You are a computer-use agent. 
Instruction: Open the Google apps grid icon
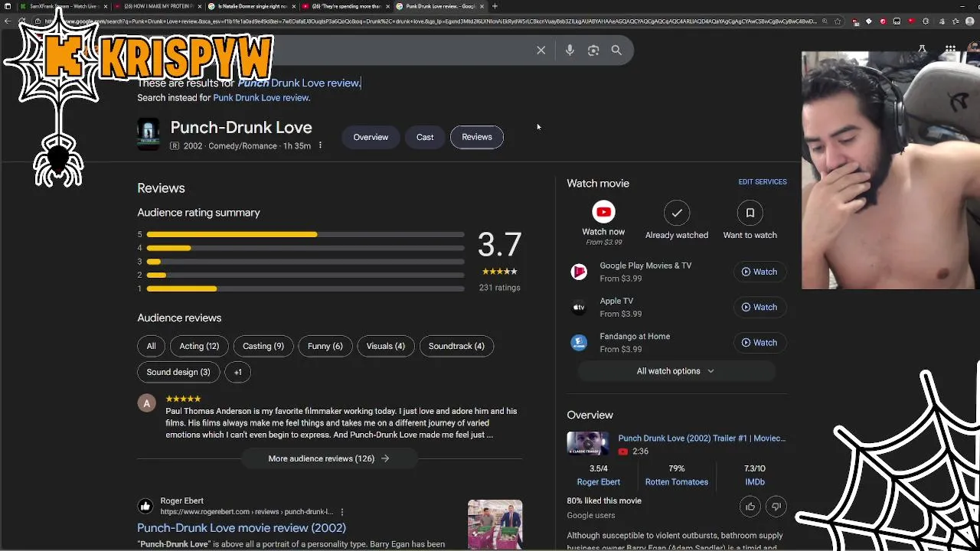950,50
